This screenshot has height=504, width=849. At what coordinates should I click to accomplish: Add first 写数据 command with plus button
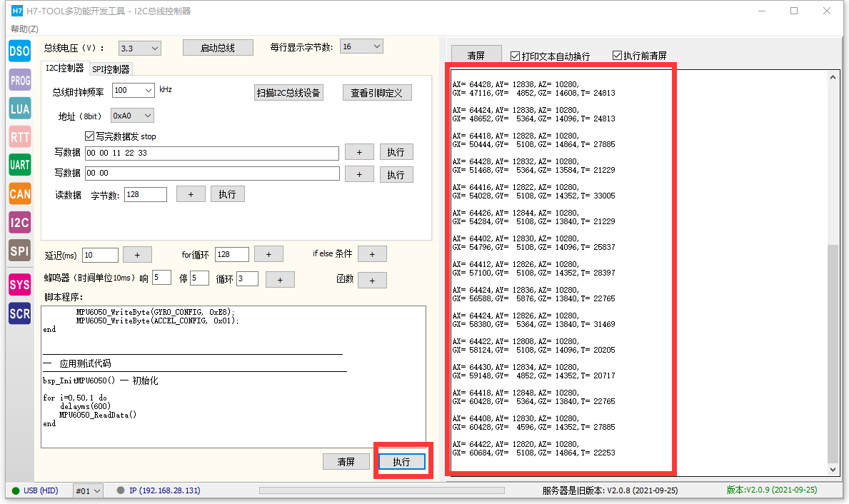pos(360,152)
